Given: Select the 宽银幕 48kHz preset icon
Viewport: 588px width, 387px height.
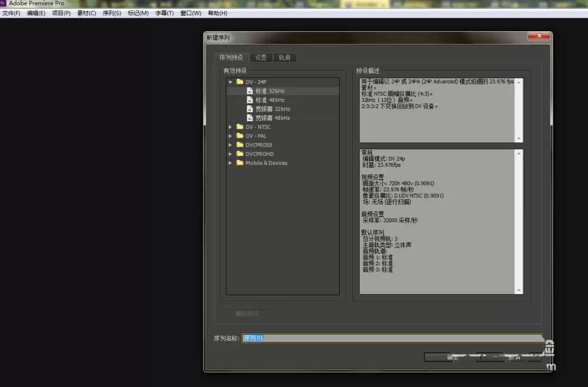Looking at the screenshot, I should pos(250,118).
